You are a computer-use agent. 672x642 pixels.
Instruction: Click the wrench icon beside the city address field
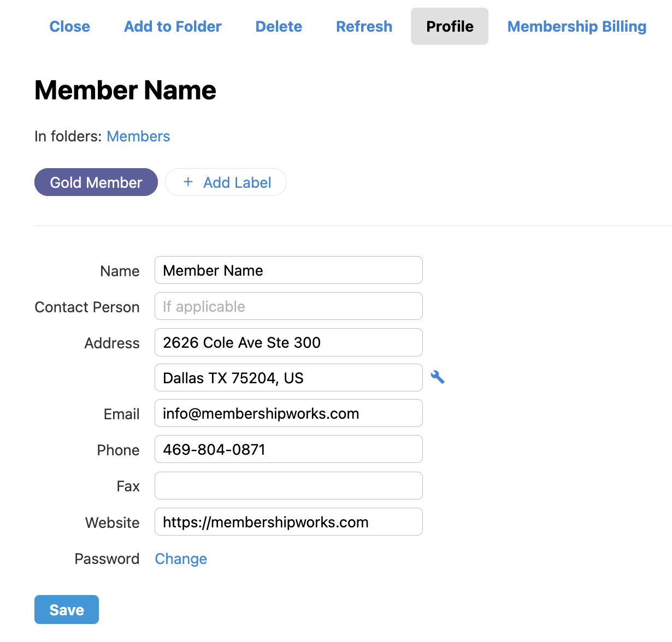click(x=437, y=377)
